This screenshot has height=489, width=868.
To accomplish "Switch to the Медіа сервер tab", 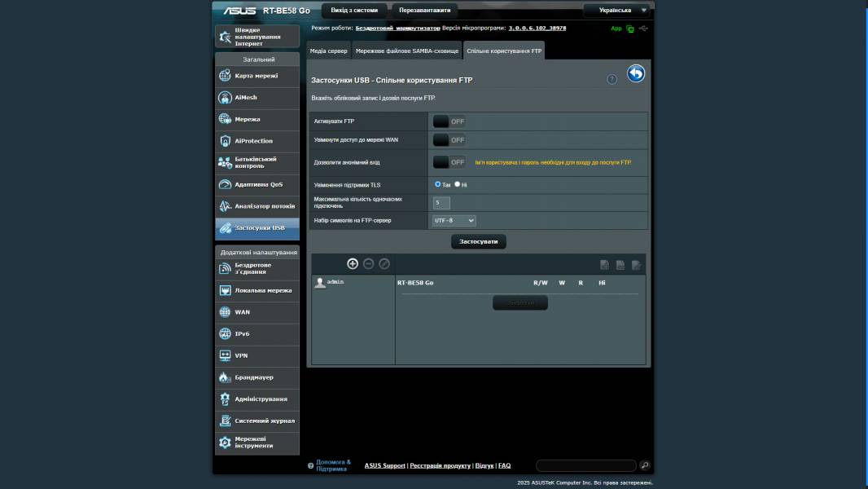I will [329, 51].
